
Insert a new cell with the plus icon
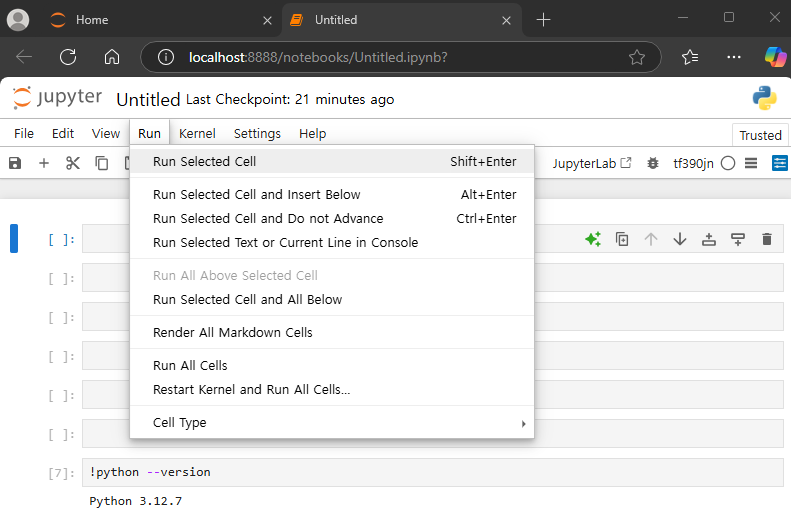[44, 163]
